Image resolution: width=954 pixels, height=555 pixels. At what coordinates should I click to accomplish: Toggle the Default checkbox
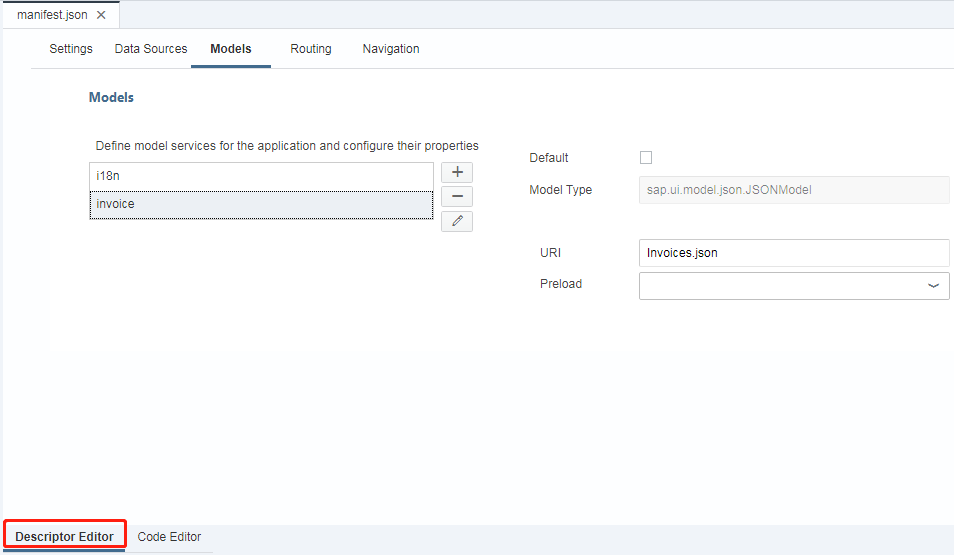(645, 157)
